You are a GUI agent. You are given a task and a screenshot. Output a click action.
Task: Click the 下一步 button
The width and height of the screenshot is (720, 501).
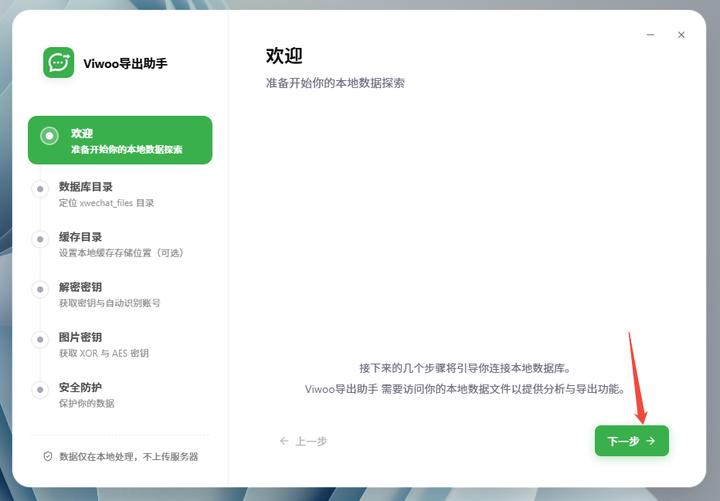(x=632, y=441)
